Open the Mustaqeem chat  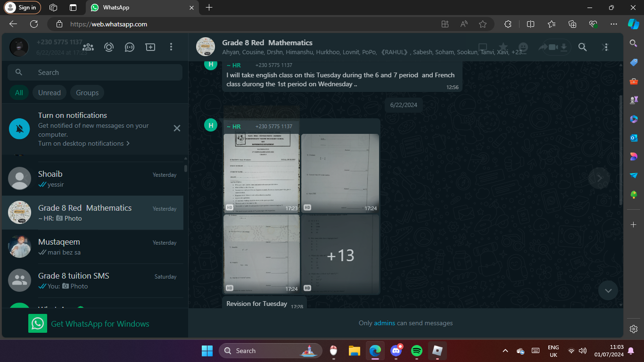pos(93,247)
